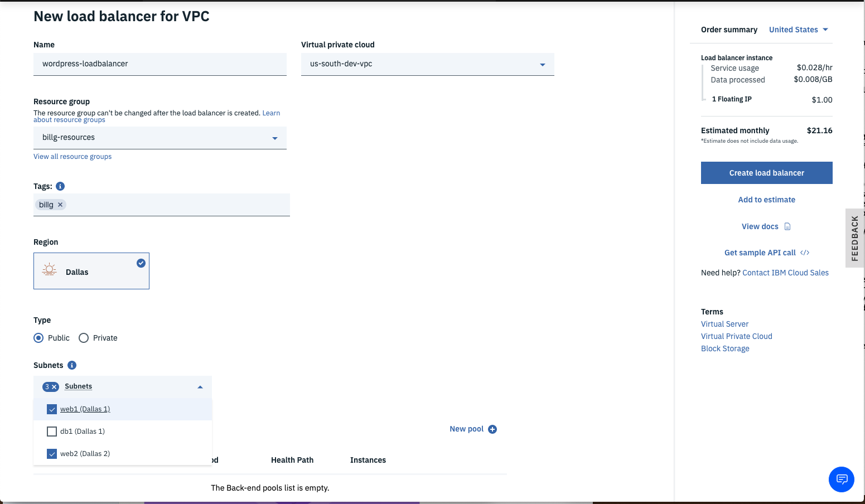865x504 pixels.
Task: Click the New pool plus icon
Action: pos(492,429)
